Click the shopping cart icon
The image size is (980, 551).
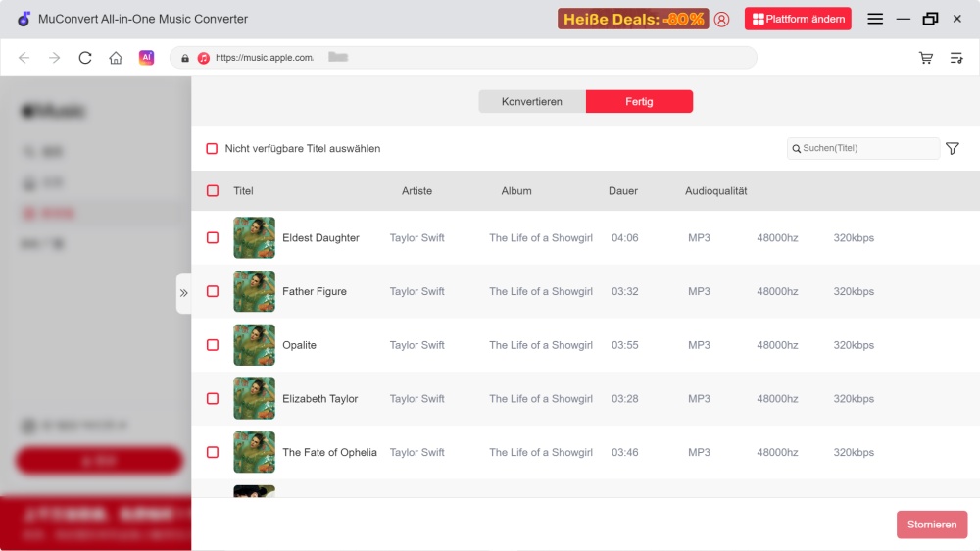click(x=926, y=58)
